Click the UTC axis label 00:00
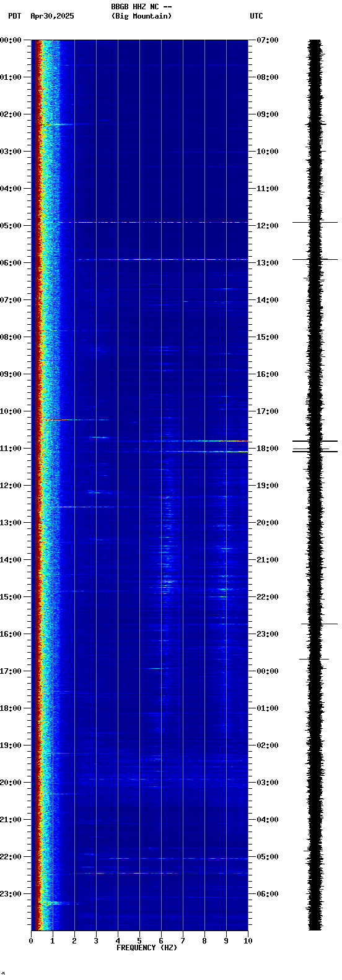The image size is (342, 980). tap(268, 671)
